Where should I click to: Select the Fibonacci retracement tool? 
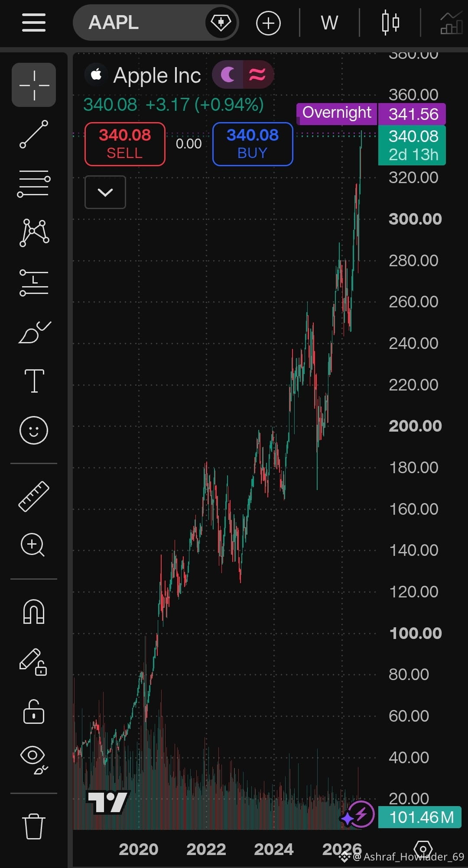pyautogui.click(x=34, y=184)
